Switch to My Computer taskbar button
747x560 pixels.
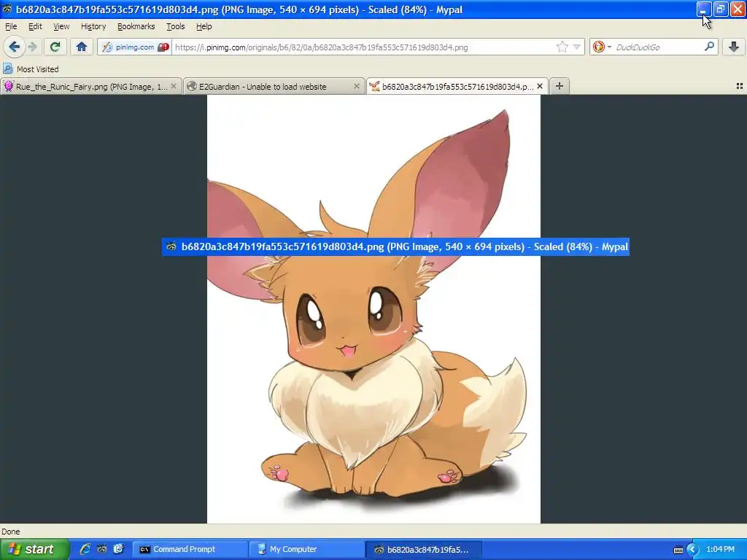point(306,549)
